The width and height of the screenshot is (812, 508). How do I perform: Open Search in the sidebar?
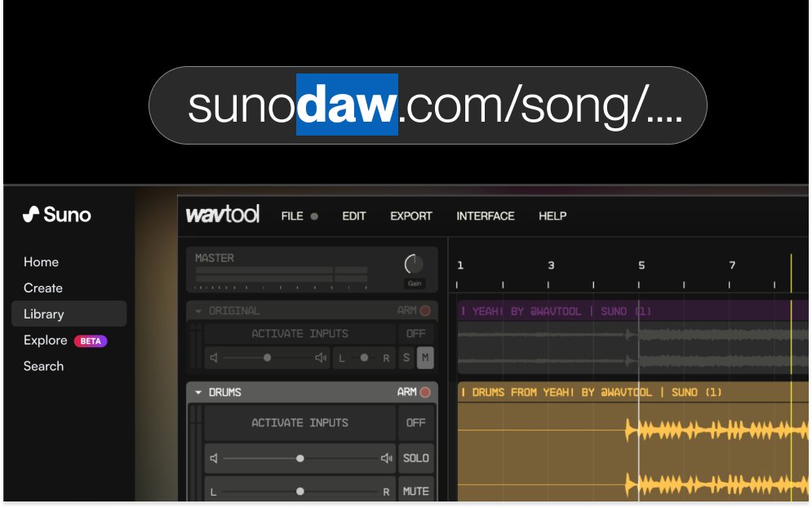(43, 366)
